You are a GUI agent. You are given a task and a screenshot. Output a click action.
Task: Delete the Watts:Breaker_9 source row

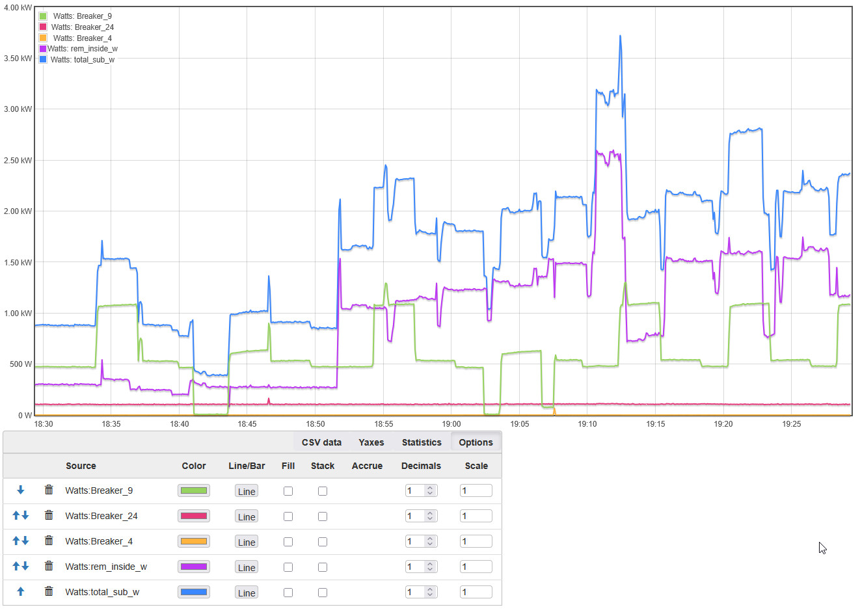pyautogui.click(x=49, y=490)
